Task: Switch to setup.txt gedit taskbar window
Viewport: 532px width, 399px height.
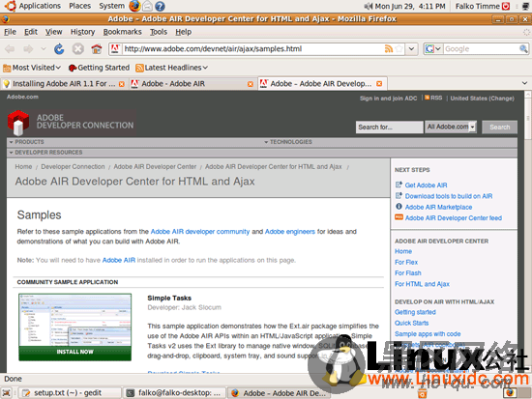Action: 70,393
